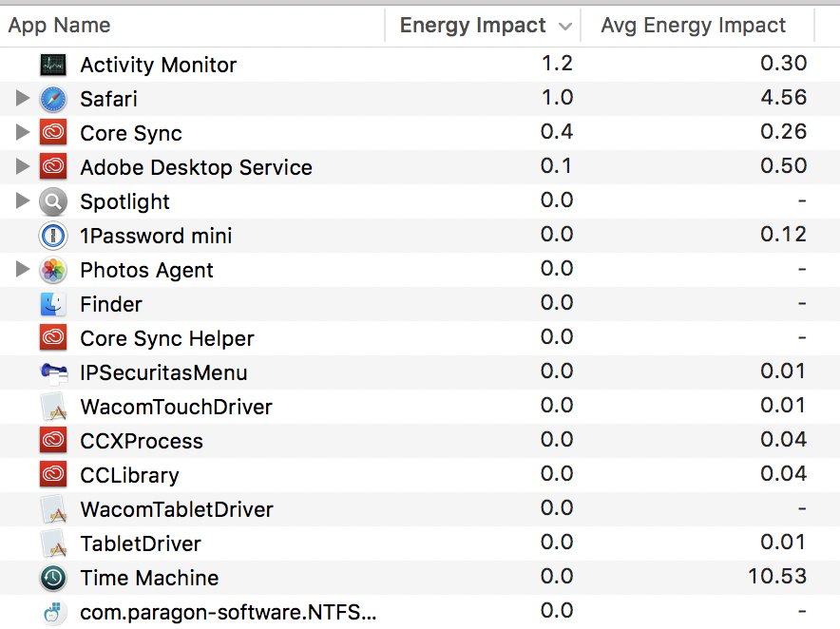Image resolution: width=840 pixels, height=629 pixels.
Task: Select the Core Sync process name
Action: click(x=131, y=134)
